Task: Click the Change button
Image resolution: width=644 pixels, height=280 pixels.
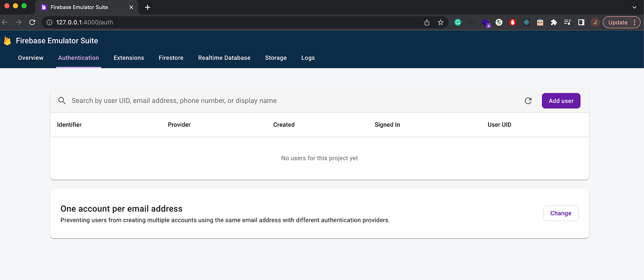Action: click(x=561, y=213)
